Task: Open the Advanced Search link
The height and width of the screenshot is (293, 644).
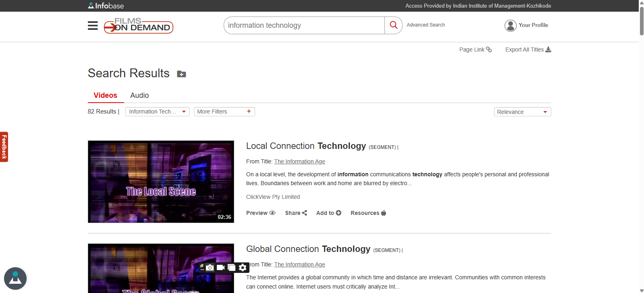Action: coord(426,25)
